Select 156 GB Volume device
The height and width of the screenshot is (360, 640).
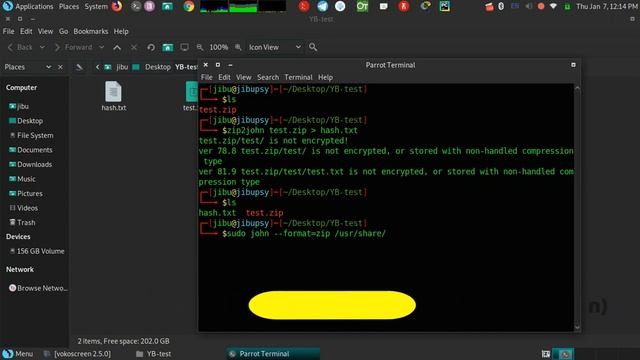pyautogui.click(x=37, y=251)
